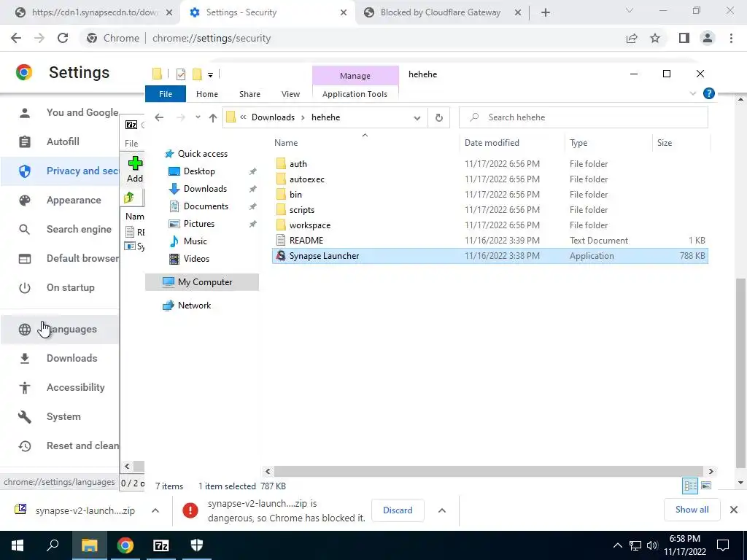Open the autoexec folder

(306, 179)
